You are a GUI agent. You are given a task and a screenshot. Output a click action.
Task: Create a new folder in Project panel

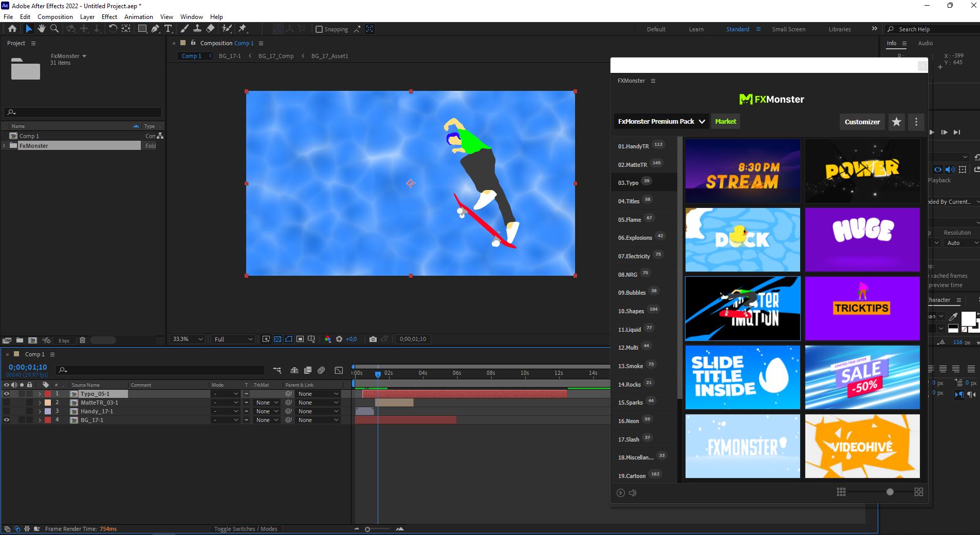pyautogui.click(x=20, y=340)
